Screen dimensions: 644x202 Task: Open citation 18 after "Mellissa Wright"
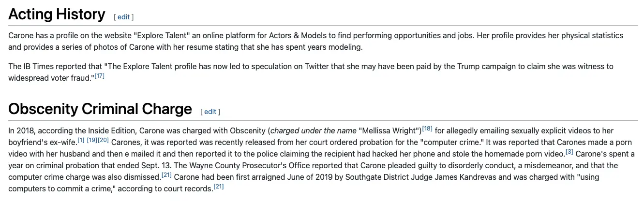427,129
